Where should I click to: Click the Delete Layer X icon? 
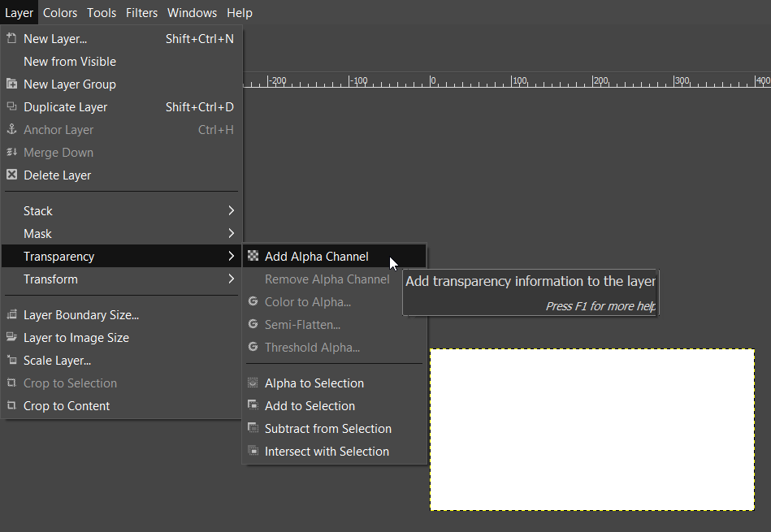(x=12, y=175)
